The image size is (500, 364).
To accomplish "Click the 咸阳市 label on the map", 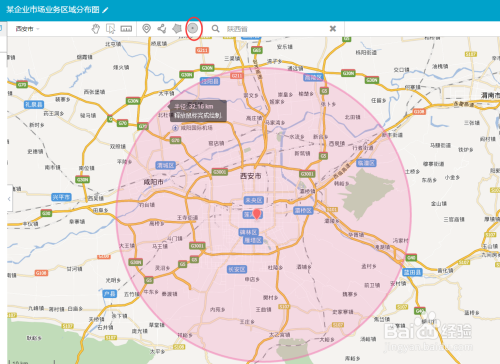I will [x=153, y=182].
